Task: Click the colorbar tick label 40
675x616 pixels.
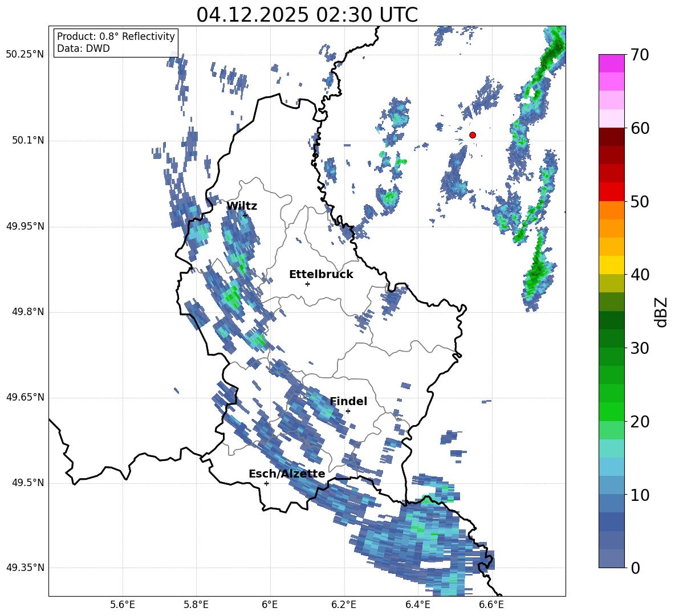Action: 640,275
